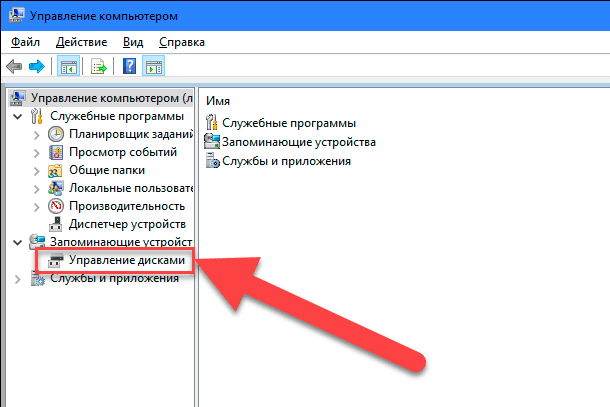Screen dimensions: 610x407
Task: Expand the Планировщик заданий node
Action: point(37,135)
